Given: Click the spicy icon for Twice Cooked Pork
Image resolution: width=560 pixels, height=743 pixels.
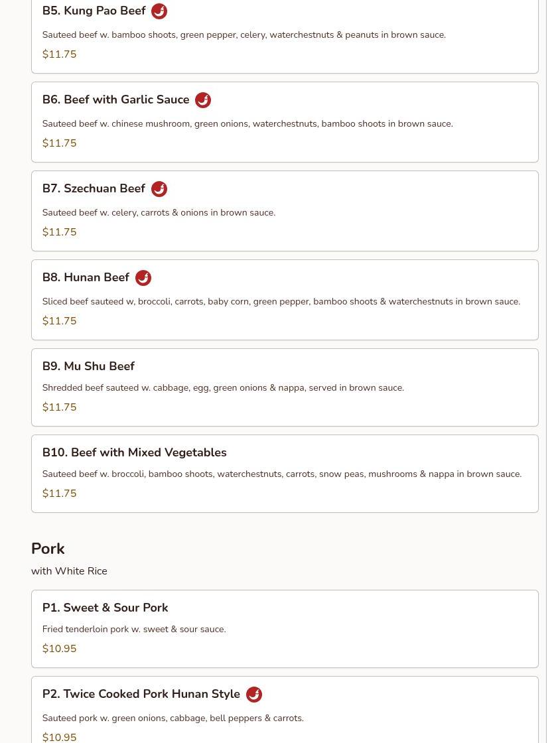Looking at the screenshot, I should [254, 694].
